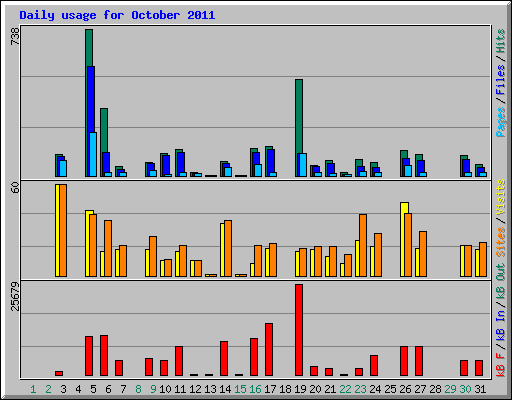The image size is (512, 400).
Task: Select green day label 22 on the x-axis
Action: [x=345, y=389]
